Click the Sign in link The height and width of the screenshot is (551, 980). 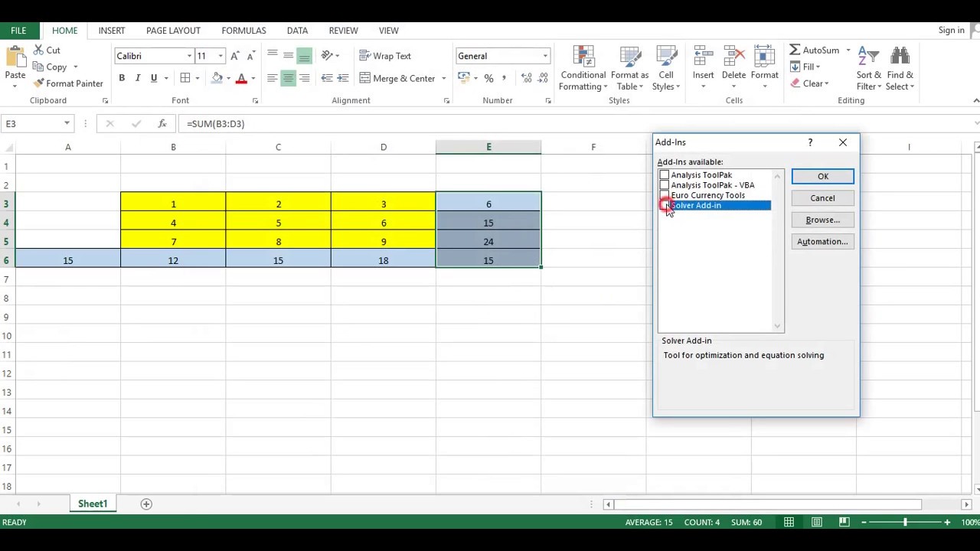click(951, 31)
